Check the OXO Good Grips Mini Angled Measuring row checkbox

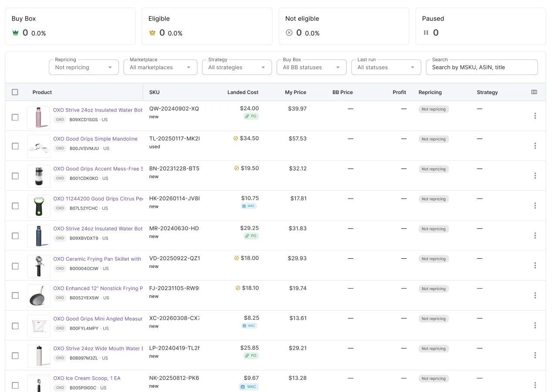point(15,326)
